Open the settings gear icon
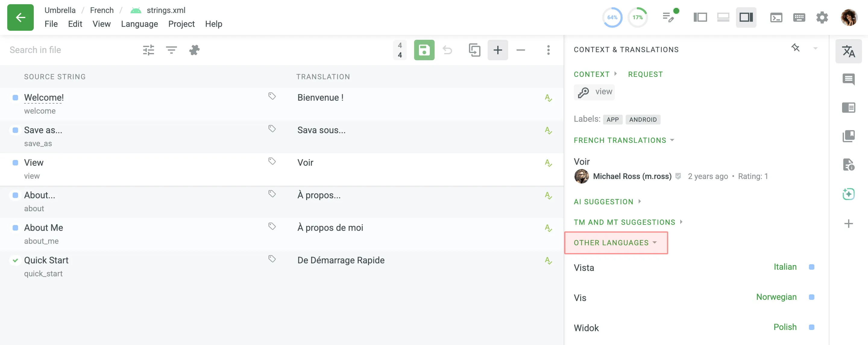The image size is (868, 345). coord(822,17)
